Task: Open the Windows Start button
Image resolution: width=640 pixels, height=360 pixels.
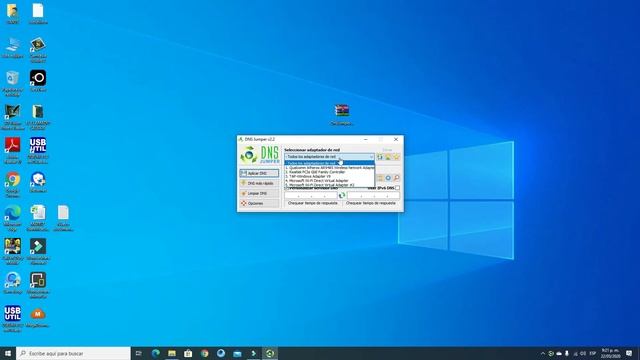Action: (8, 353)
